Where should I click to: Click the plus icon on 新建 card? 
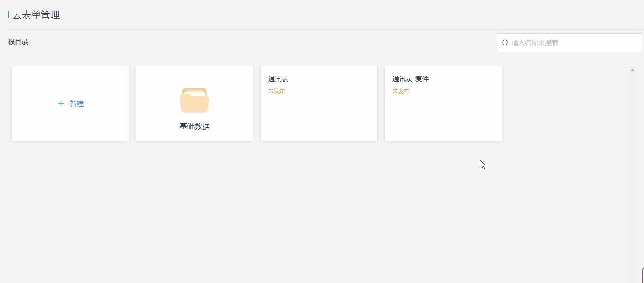point(61,104)
